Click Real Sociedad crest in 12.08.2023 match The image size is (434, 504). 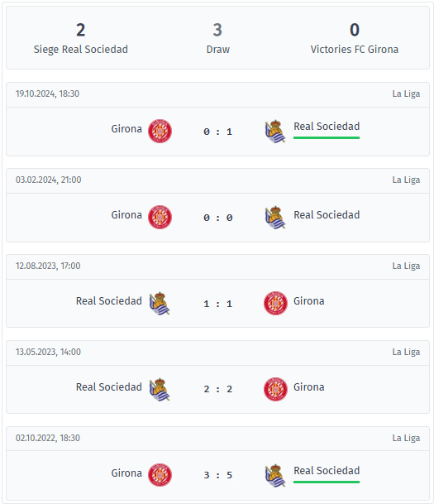160,304
